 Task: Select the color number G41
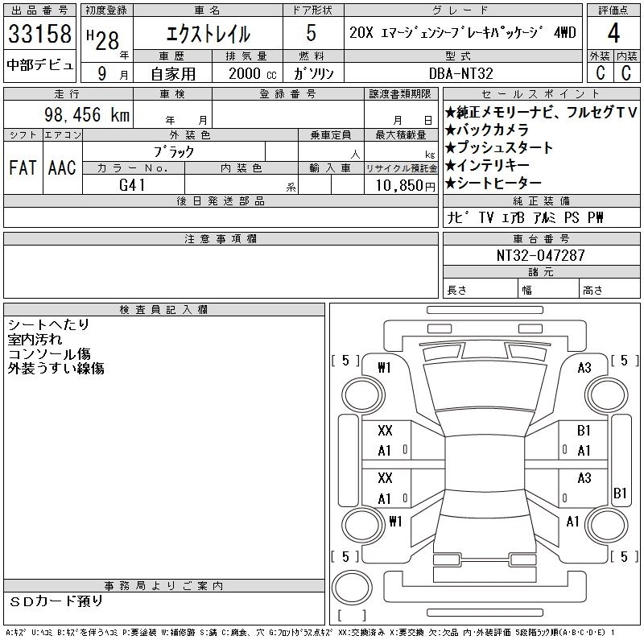(x=132, y=185)
